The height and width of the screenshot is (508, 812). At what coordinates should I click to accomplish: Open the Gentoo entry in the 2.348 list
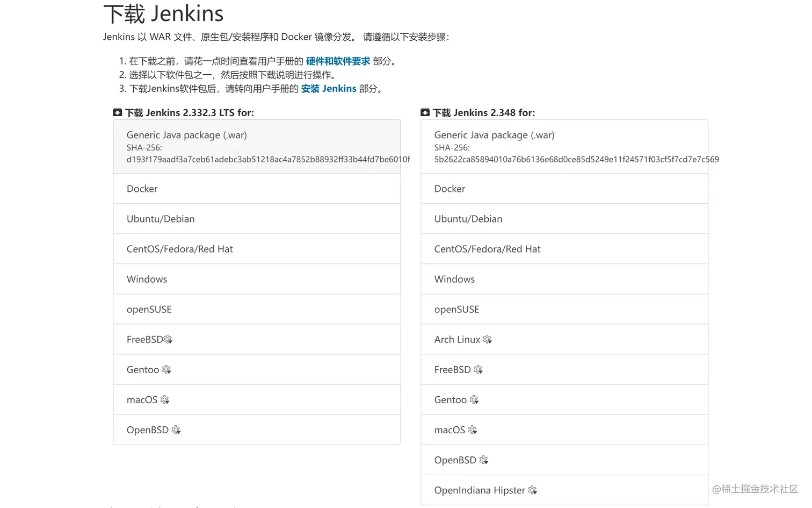point(564,399)
